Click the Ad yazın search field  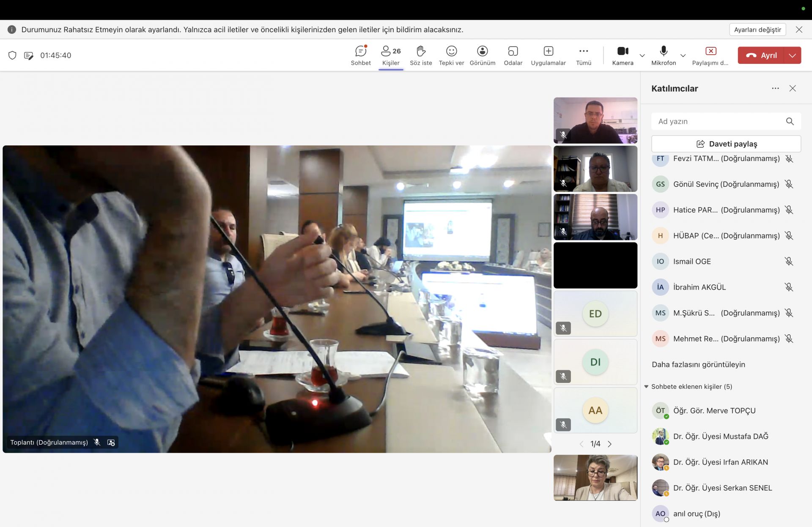click(x=719, y=121)
